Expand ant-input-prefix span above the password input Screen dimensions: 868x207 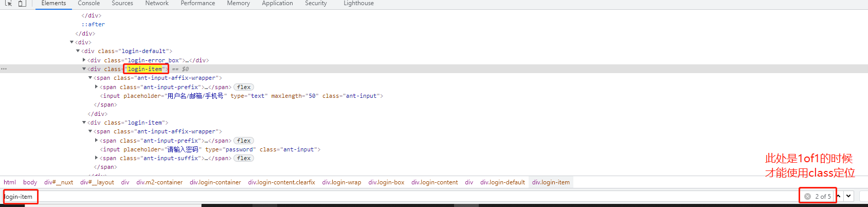[96, 141]
